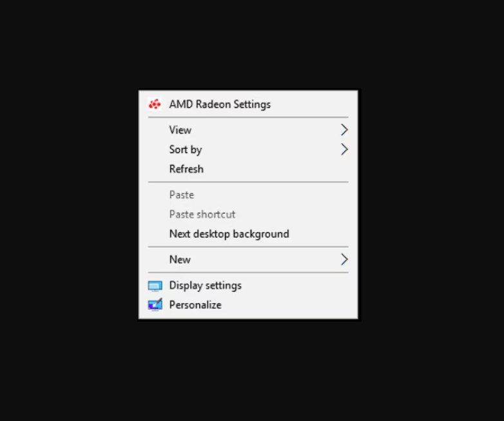This screenshot has height=421, width=504.
Task: Expand the Sort by submenu chevron
Action: click(344, 149)
